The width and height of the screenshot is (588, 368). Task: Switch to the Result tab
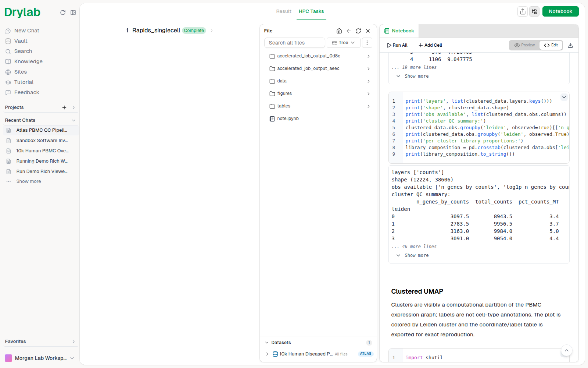click(x=284, y=11)
